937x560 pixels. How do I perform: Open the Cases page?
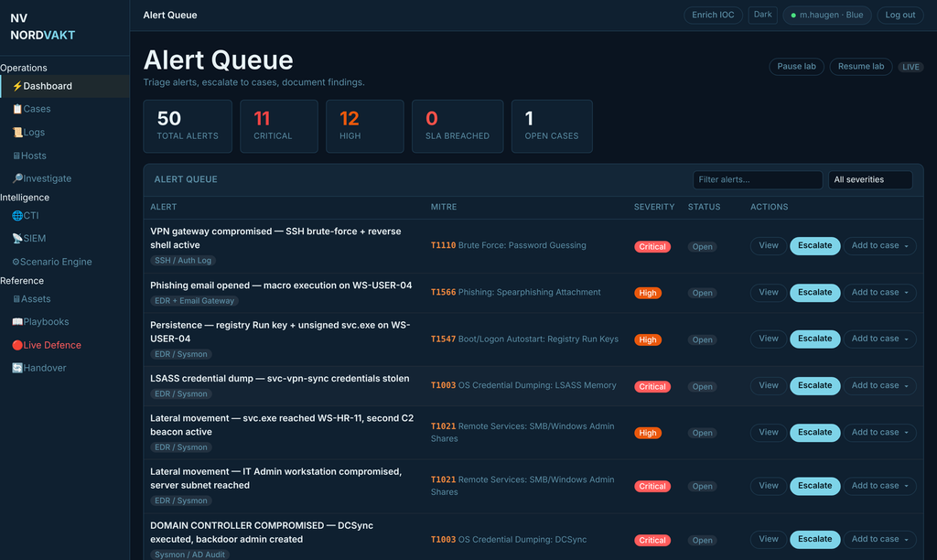[65, 109]
